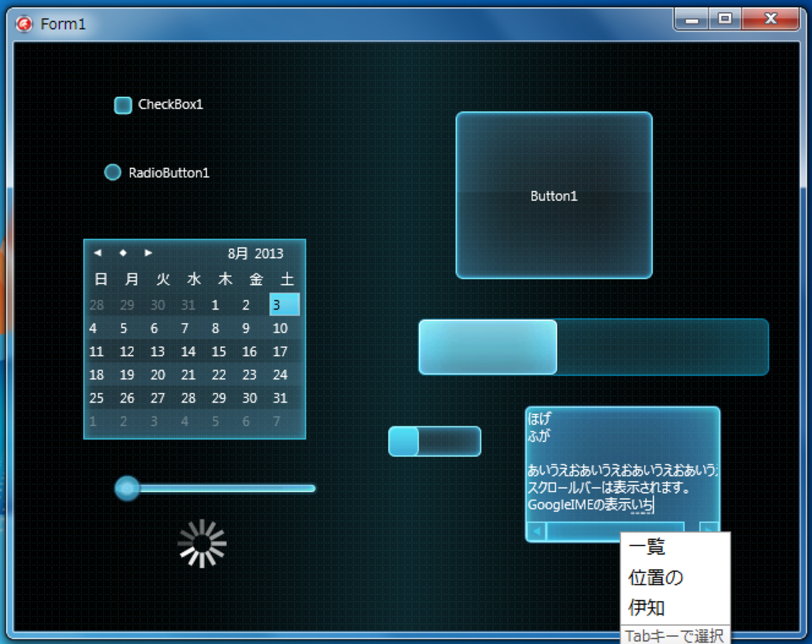This screenshot has height=644, width=812.
Task: Choose IME candidate 伊知
Action: 646,608
